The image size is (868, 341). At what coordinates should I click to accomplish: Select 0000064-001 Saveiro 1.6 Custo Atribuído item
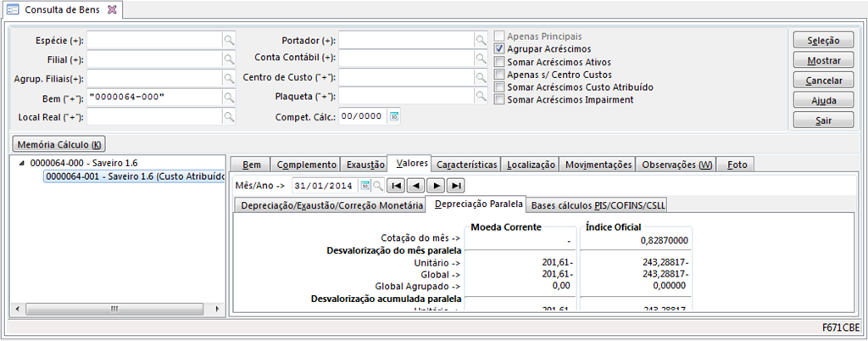(134, 176)
